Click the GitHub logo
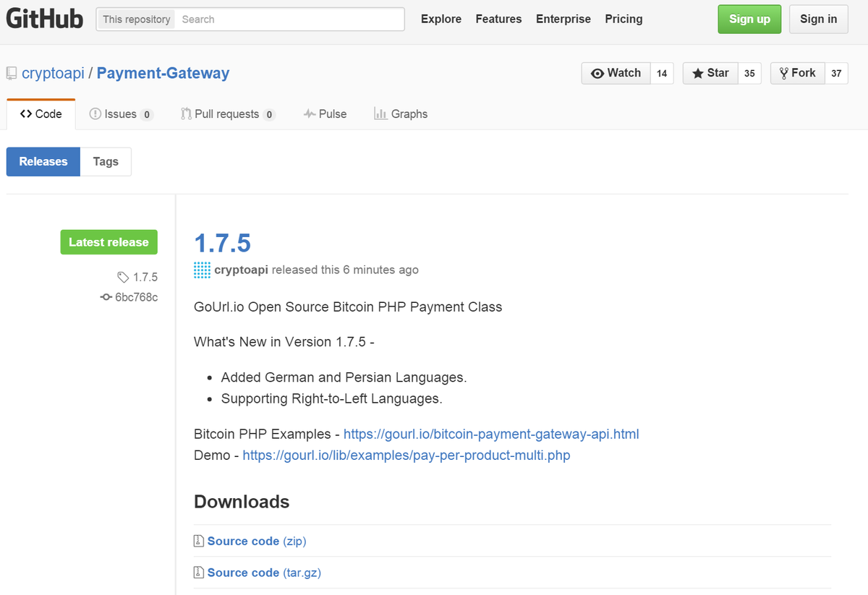The height and width of the screenshot is (595, 868). pyautogui.click(x=45, y=19)
